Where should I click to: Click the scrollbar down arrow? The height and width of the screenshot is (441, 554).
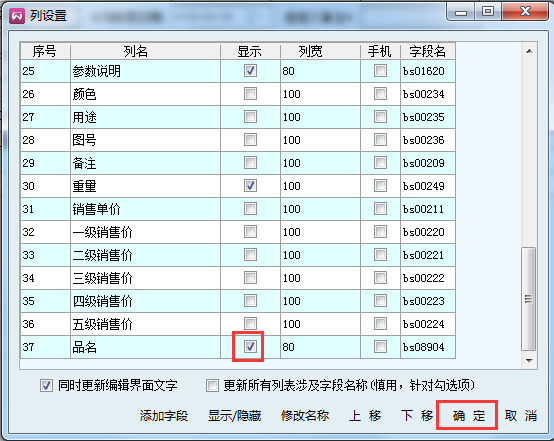529,360
